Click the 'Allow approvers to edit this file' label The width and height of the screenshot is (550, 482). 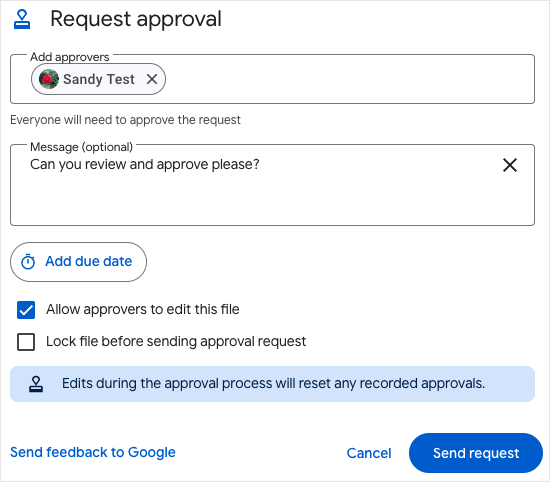click(x=143, y=309)
